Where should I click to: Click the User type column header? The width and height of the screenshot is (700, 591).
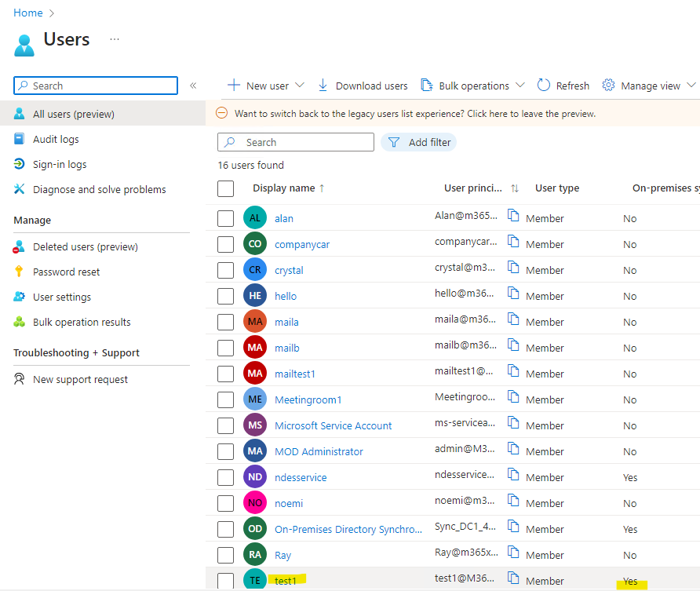click(x=557, y=188)
